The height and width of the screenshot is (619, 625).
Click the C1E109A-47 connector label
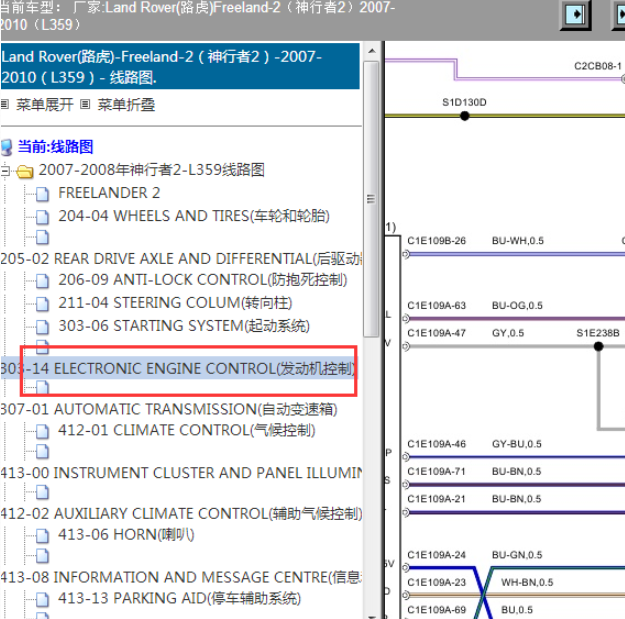[x=436, y=333]
